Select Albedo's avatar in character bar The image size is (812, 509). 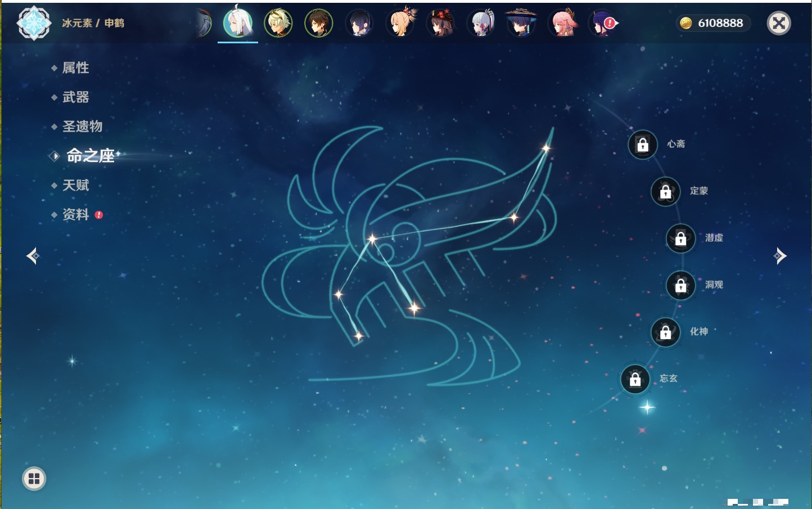click(278, 24)
